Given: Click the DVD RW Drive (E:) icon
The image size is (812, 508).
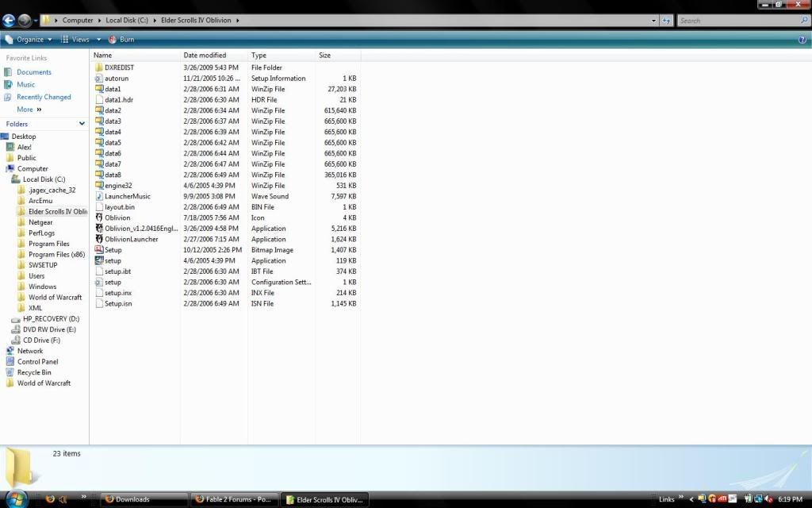Looking at the screenshot, I should [16, 329].
